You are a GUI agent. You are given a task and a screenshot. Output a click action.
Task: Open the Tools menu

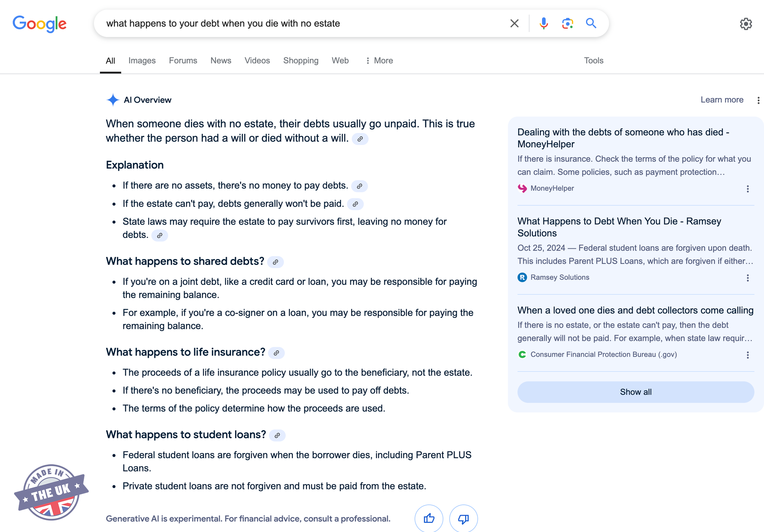tap(593, 60)
